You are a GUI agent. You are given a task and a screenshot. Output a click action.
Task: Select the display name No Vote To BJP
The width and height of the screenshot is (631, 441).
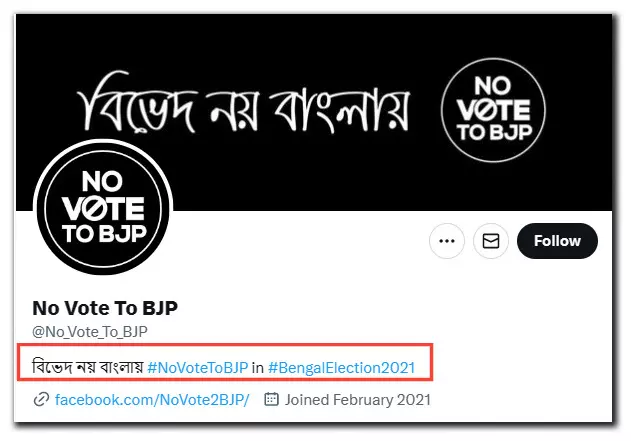pos(105,308)
